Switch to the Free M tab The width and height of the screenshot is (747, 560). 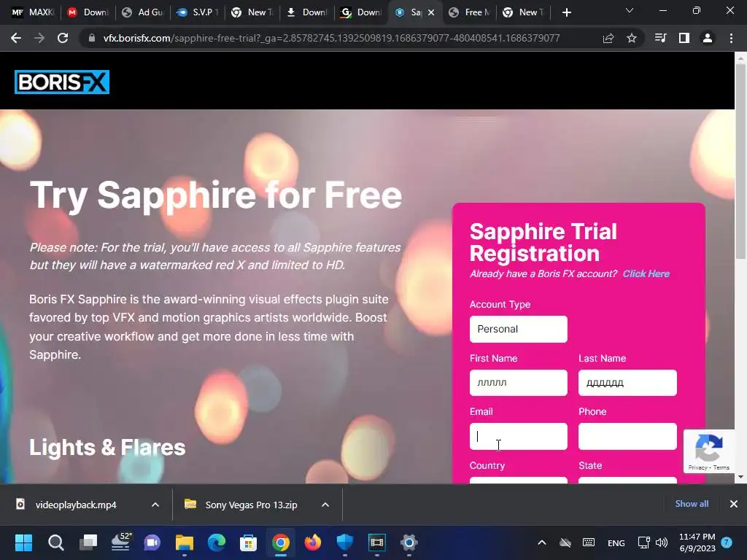point(471,12)
